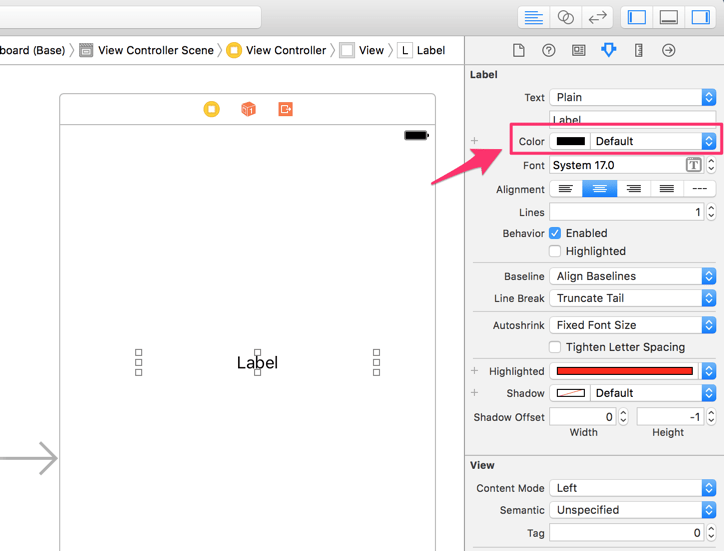This screenshot has height=551, width=724.
Task: Click the plus next to Highlighted
Action: pyautogui.click(x=474, y=370)
